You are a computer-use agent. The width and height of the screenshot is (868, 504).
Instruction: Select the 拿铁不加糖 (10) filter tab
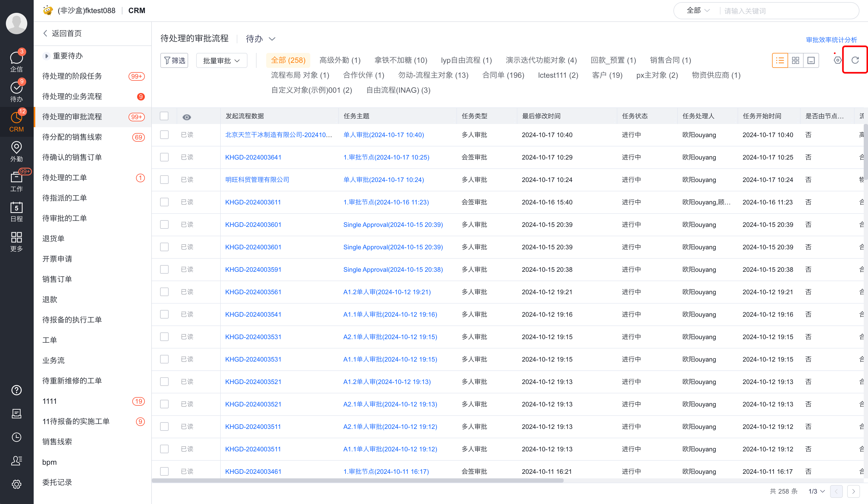(401, 60)
